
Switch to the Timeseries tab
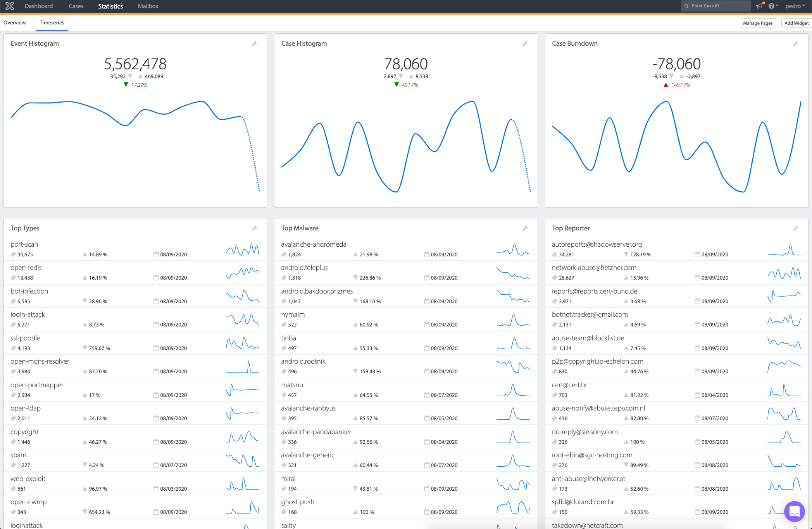tap(52, 22)
